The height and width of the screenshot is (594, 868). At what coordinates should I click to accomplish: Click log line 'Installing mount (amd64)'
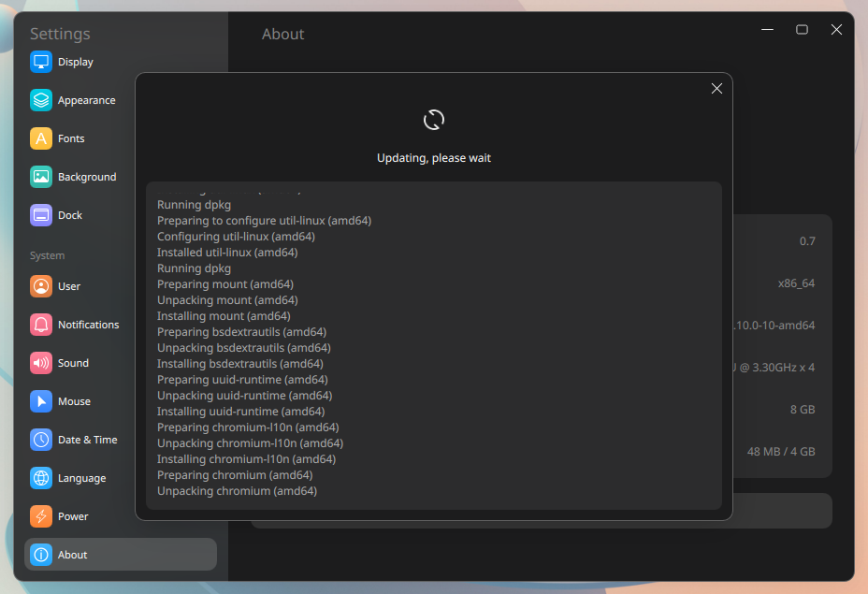point(224,316)
